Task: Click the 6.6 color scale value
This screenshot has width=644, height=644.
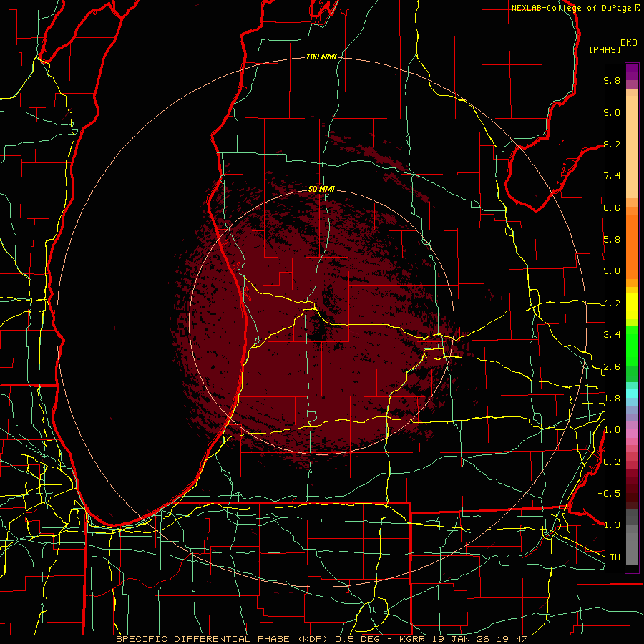Action: 612,208
